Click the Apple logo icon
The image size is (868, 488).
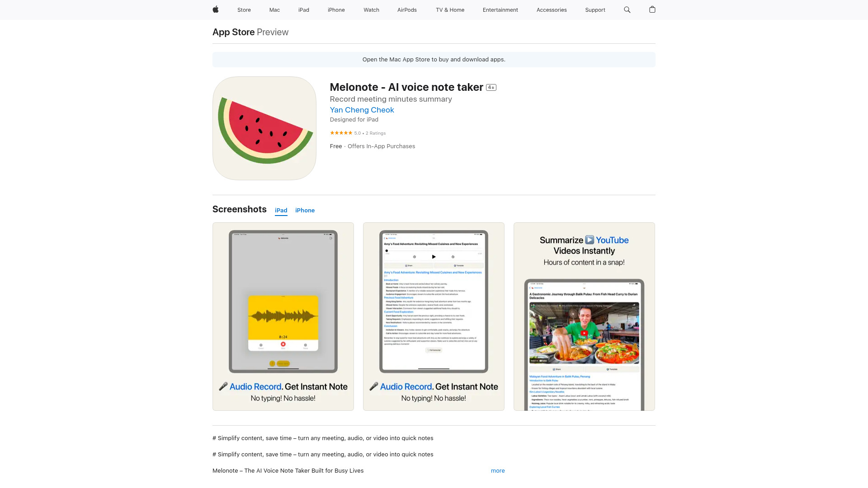[216, 9]
